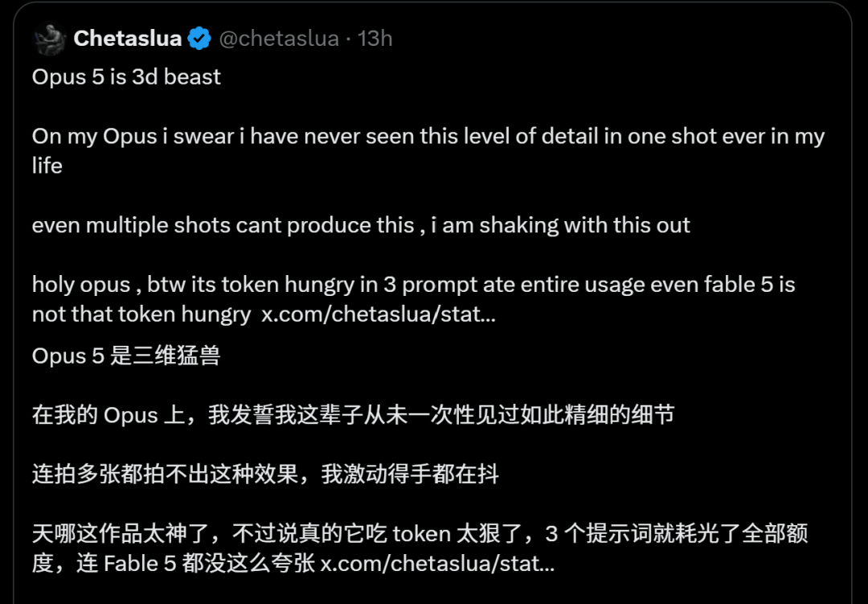Click "not that token hungry" text
This screenshot has width=868, height=604.
point(141,314)
